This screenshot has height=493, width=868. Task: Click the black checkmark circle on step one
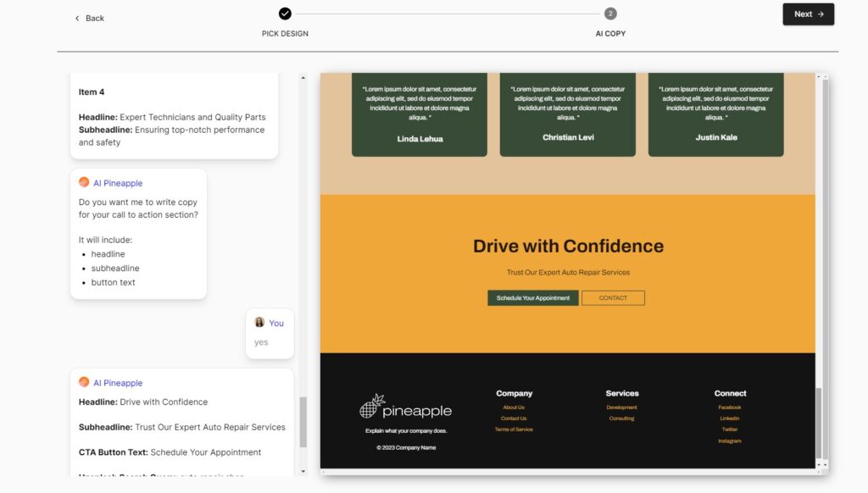[x=284, y=14]
